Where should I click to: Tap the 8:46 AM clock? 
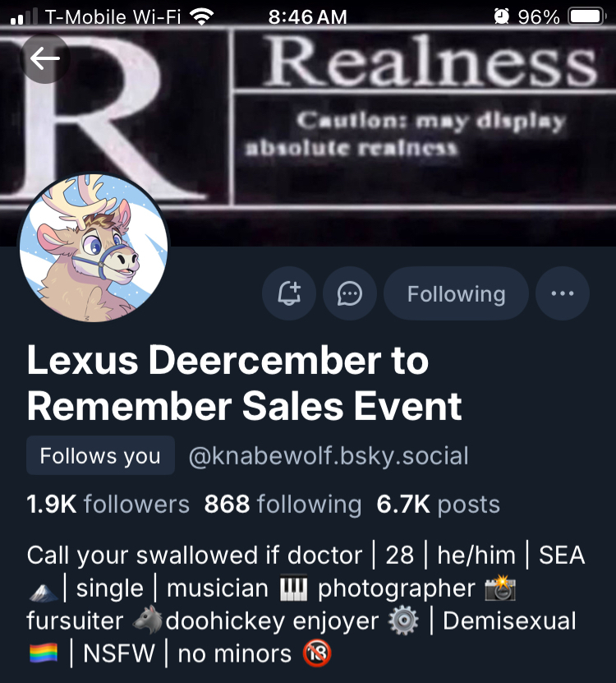(307, 17)
